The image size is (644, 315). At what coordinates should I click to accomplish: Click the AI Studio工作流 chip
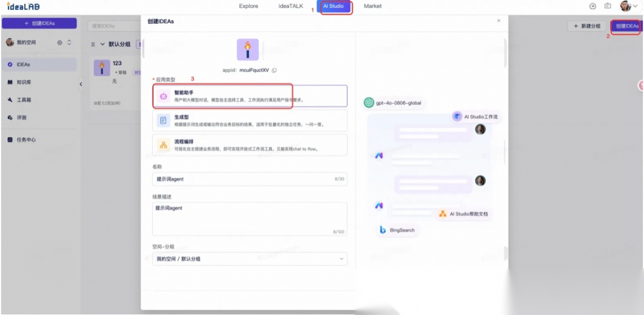click(x=475, y=117)
